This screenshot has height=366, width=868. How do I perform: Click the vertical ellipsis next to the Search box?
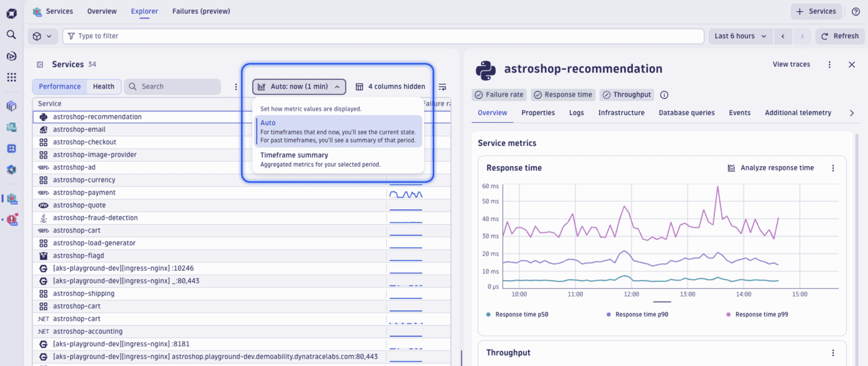click(236, 87)
